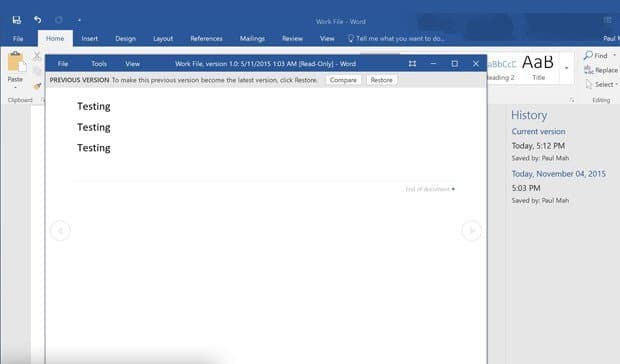Open the Clipboard group dialog launcher
The image size is (620, 364).
tap(43, 100)
